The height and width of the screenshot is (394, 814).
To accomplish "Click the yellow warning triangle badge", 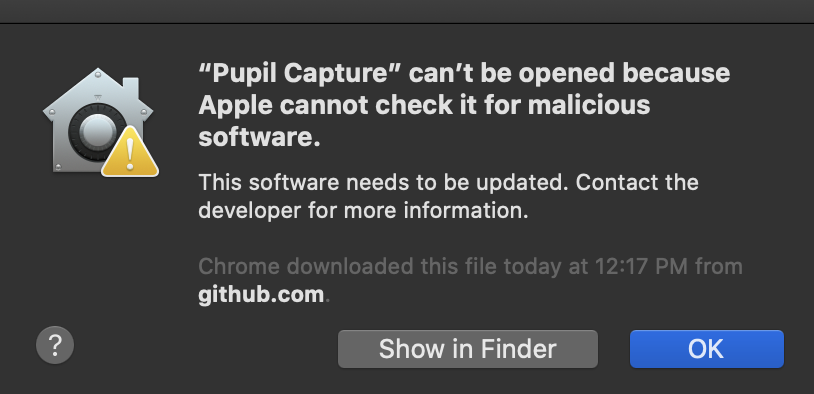I will tap(130, 152).
